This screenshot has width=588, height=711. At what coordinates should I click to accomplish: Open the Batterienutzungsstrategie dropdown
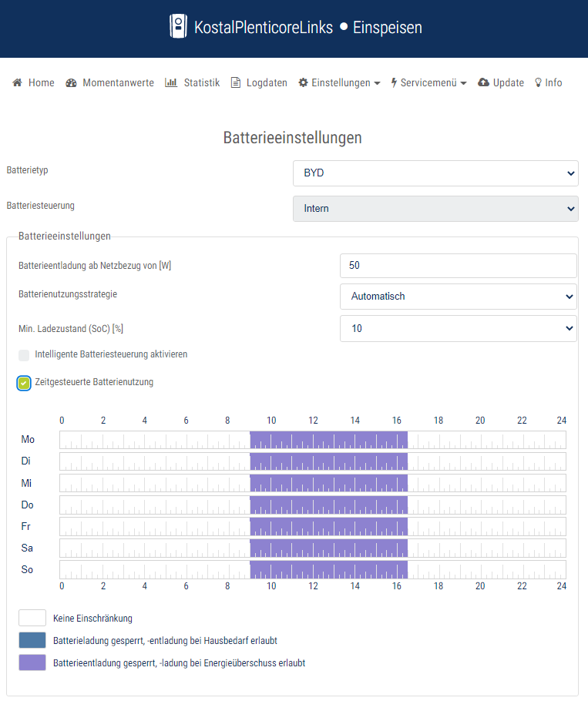[x=458, y=297]
